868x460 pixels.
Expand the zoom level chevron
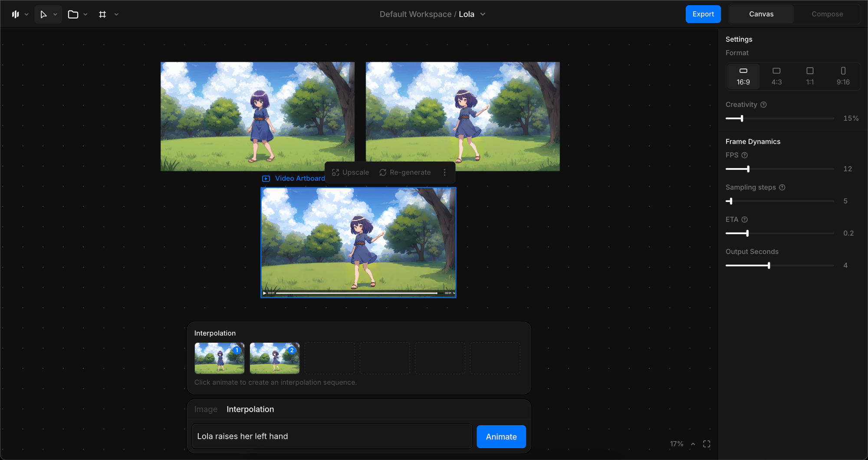click(693, 444)
